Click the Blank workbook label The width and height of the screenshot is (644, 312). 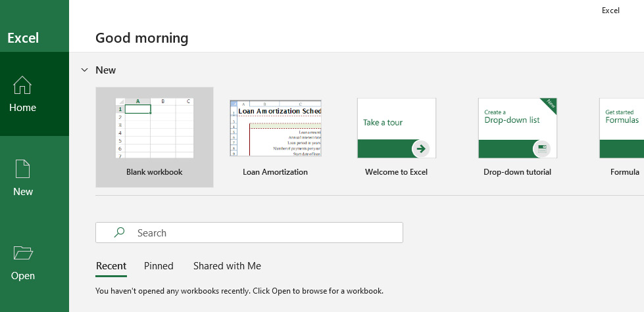(155, 172)
